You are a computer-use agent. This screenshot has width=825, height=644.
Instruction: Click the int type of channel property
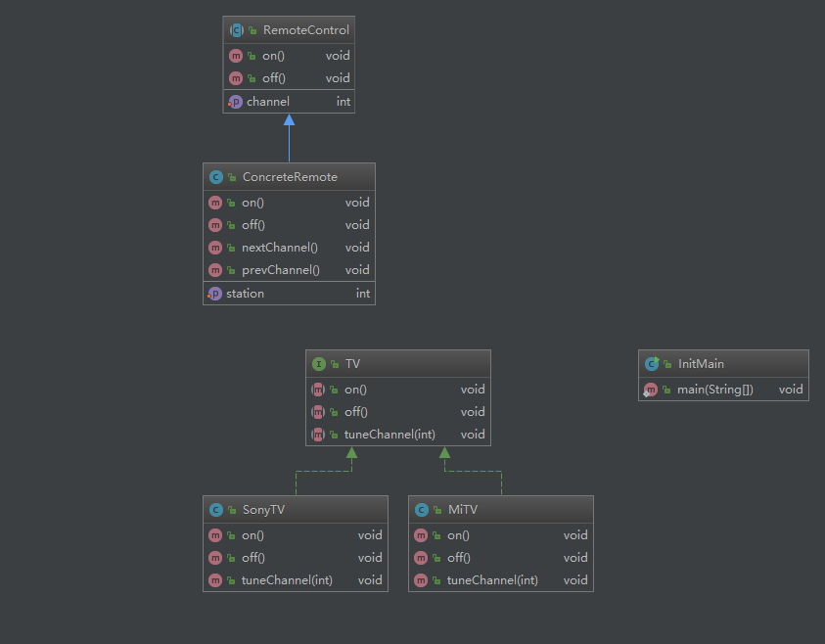pyautogui.click(x=344, y=102)
